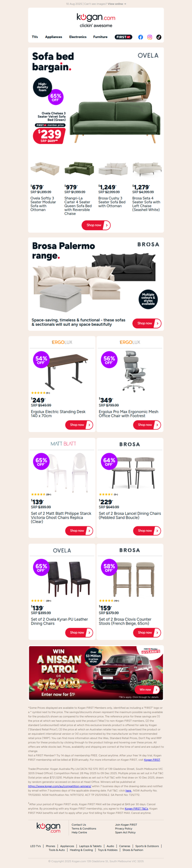Shop now for Ergolux Electric Standing Desk

[79, 425]
